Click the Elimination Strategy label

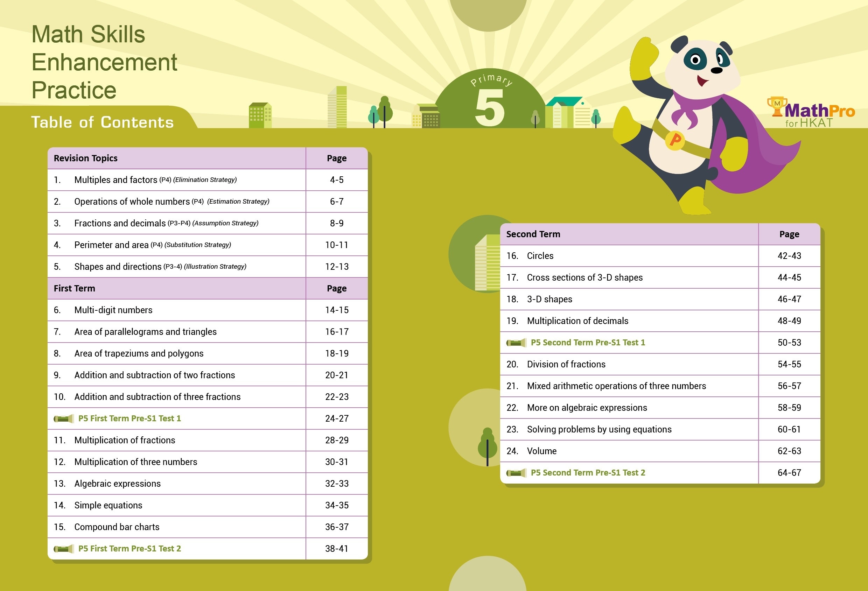click(205, 180)
